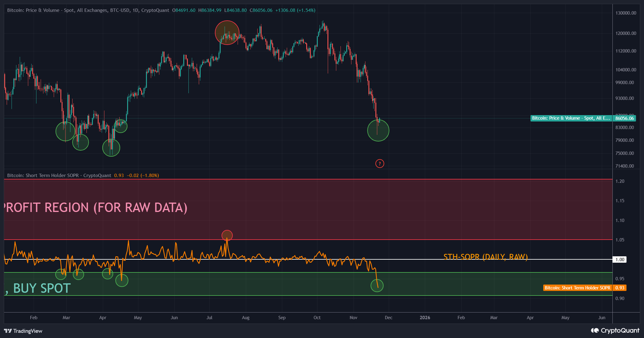
Task: Click the 'Nov' label on the time axis
Action: tap(353, 318)
